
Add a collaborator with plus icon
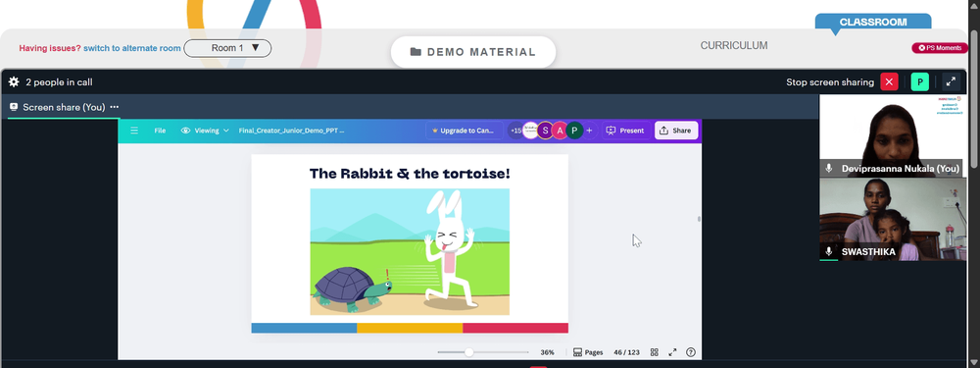tap(589, 131)
